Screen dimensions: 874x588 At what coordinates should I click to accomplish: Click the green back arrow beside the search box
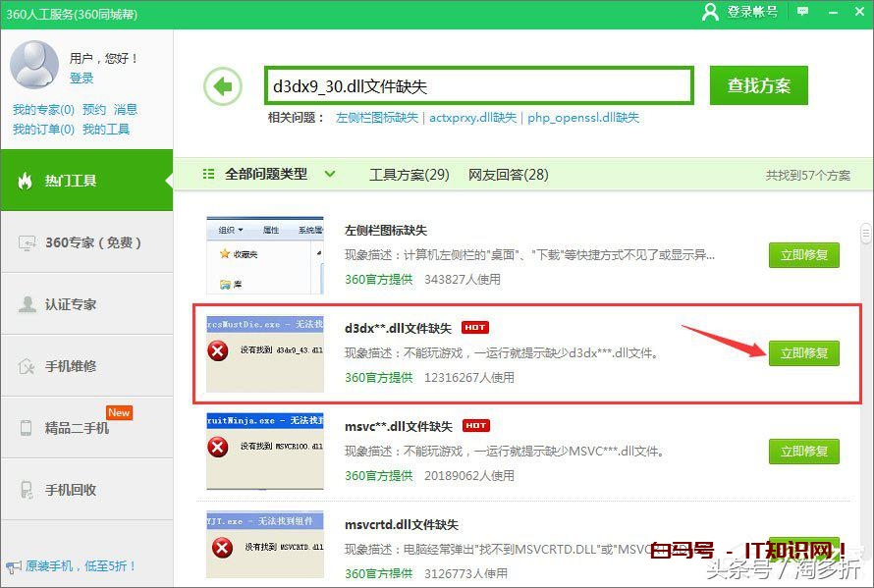(223, 86)
